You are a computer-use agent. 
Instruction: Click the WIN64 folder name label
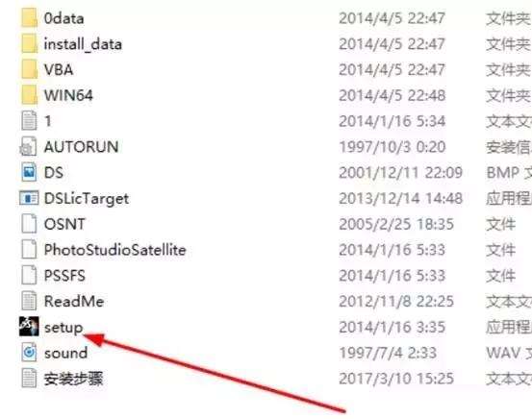(x=68, y=95)
